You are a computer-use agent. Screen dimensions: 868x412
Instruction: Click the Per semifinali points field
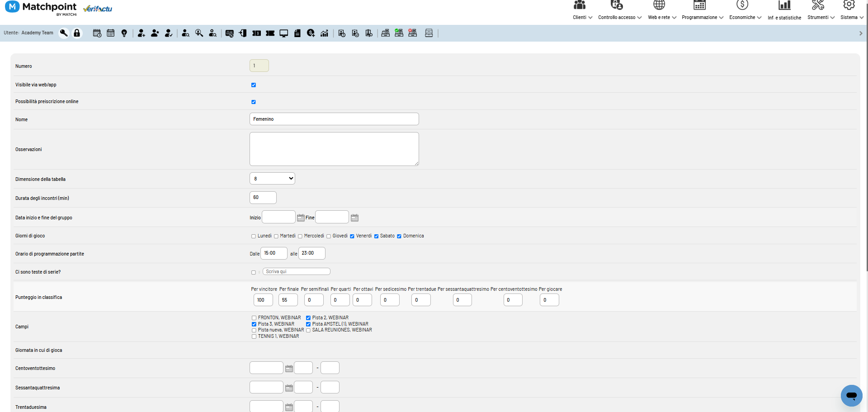click(314, 300)
